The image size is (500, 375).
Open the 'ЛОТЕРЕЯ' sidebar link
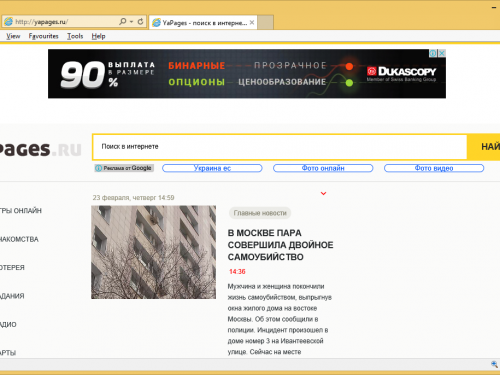12,268
